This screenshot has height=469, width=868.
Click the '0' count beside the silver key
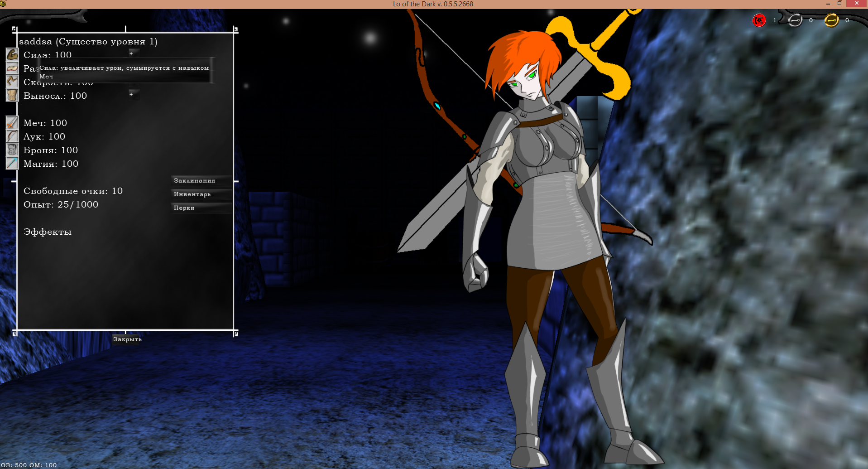(x=811, y=20)
